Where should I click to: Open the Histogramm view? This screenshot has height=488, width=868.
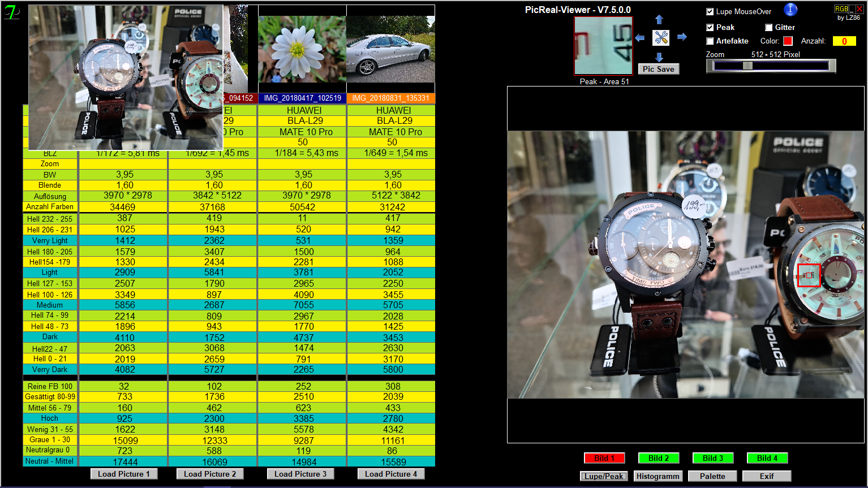point(658,476)
